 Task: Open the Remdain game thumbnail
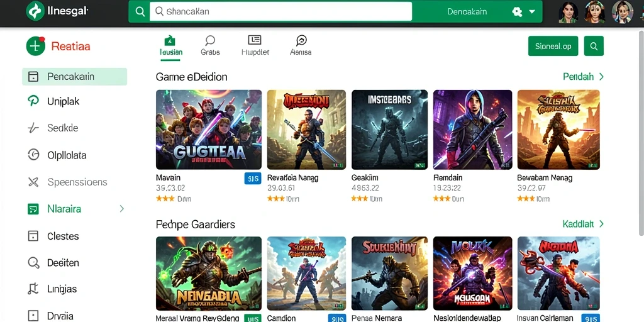click(473, 130)
